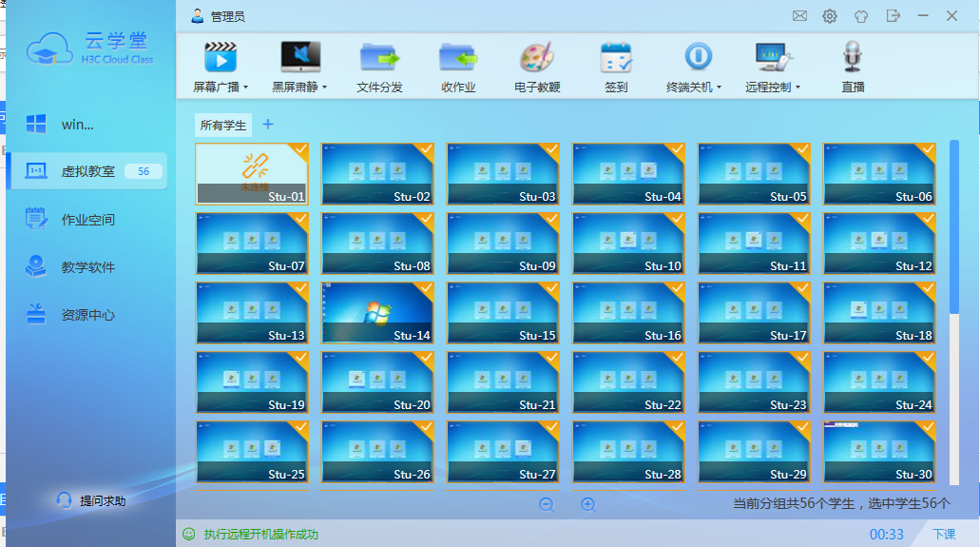Click the 黑屏肃静 black screen icon
Image resolution: width=980 pixels, height=547 pixels.
300,58
